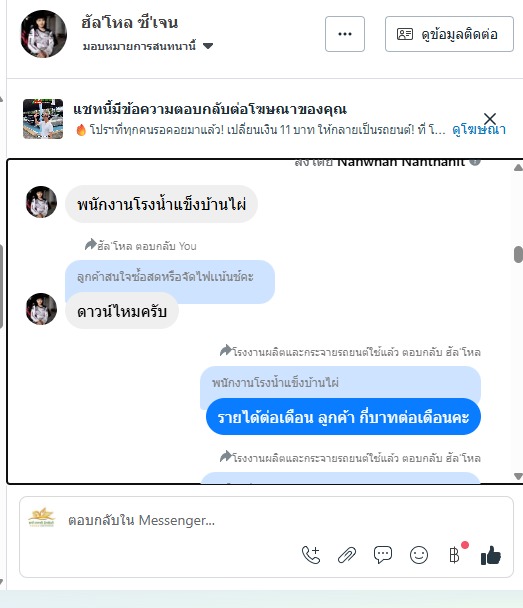Open the three-dots more options button
Viewport: 523px width, 608px height.
[x=345, y=34]
